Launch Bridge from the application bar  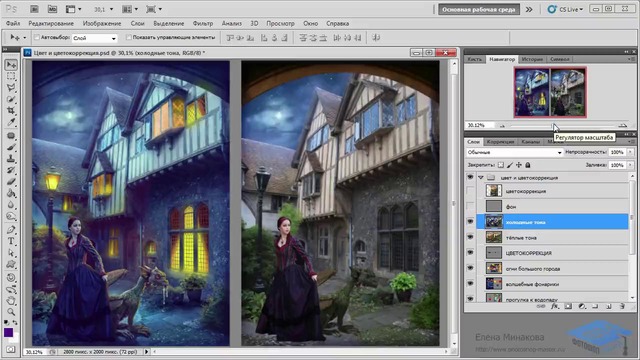35,9
